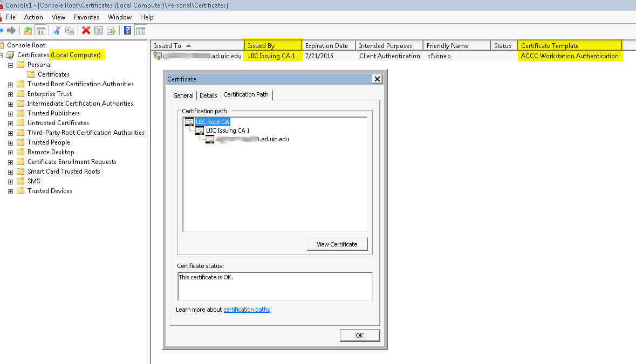Toggle the Show/Hide Action Pane icon

click(140, 30)
